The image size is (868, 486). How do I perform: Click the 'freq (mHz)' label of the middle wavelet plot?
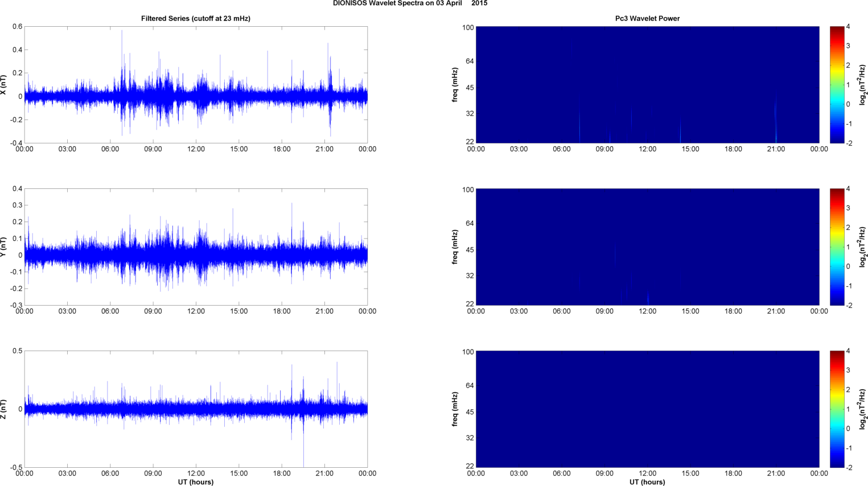click(455, 247)
